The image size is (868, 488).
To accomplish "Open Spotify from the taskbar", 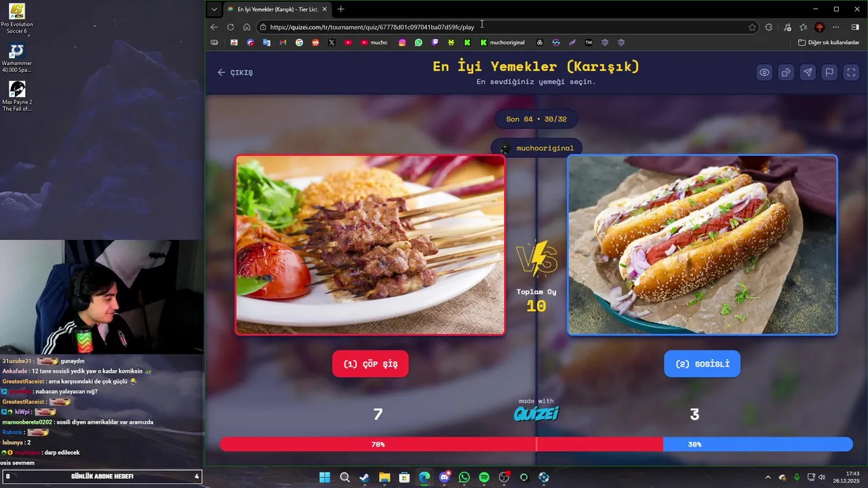I will coord(484,477).
